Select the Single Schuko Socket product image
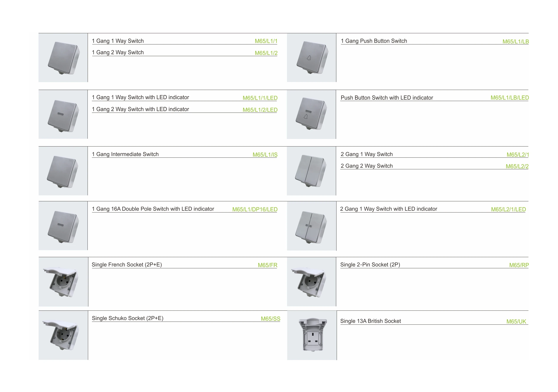The width and height of the screenshot is (558, 392). 63,335
